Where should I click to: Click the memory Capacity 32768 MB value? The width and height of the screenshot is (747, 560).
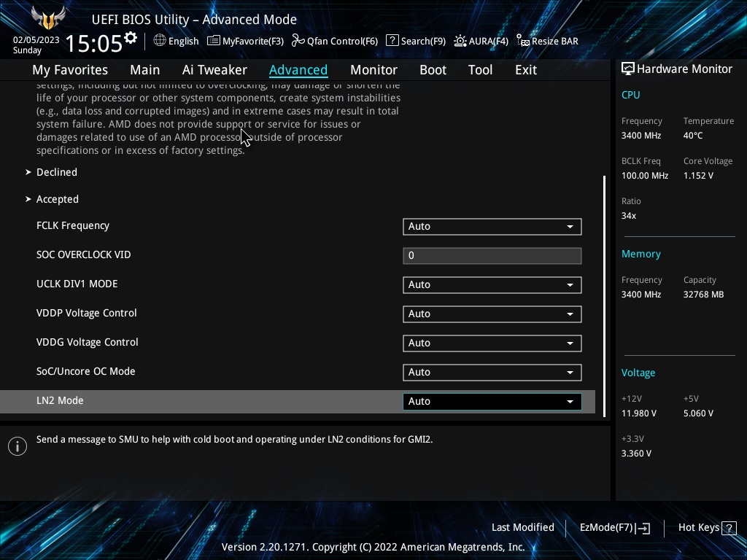pyautogui.click(x=703, y=295)
